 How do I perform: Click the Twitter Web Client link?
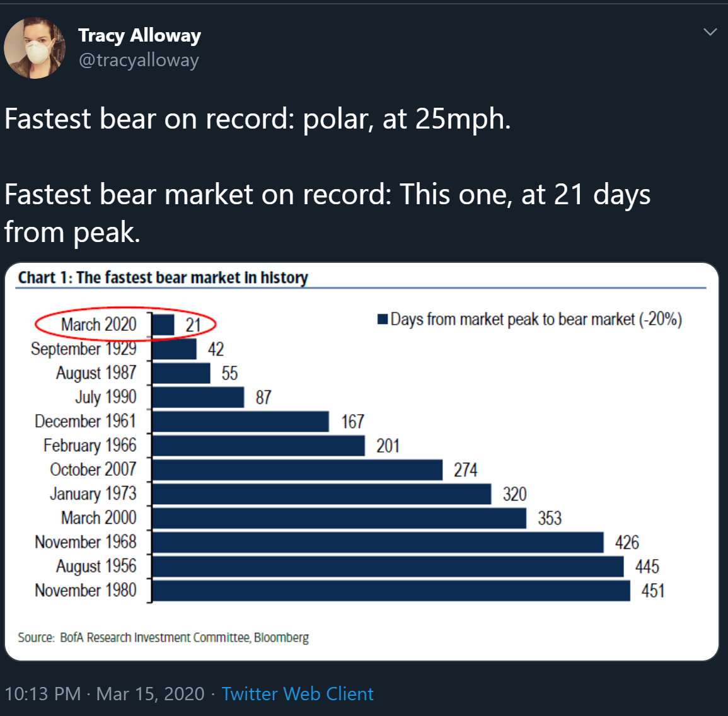coord(298,694)
